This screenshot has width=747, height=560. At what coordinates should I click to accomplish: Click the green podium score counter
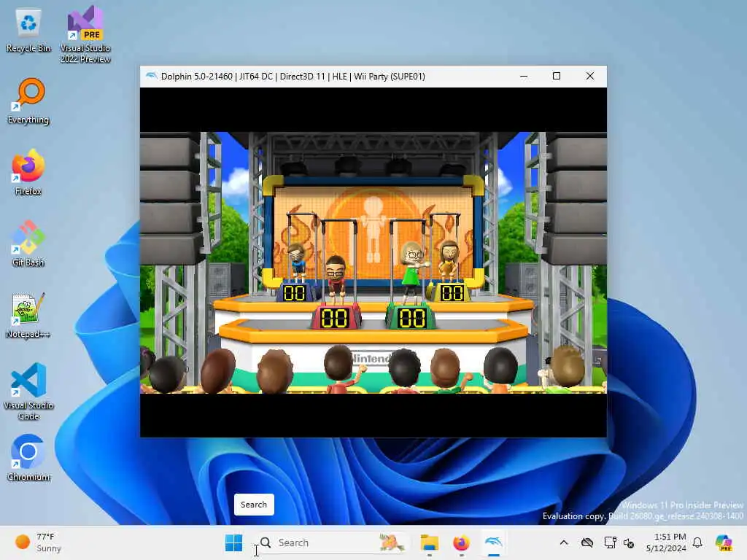(411, 318)
